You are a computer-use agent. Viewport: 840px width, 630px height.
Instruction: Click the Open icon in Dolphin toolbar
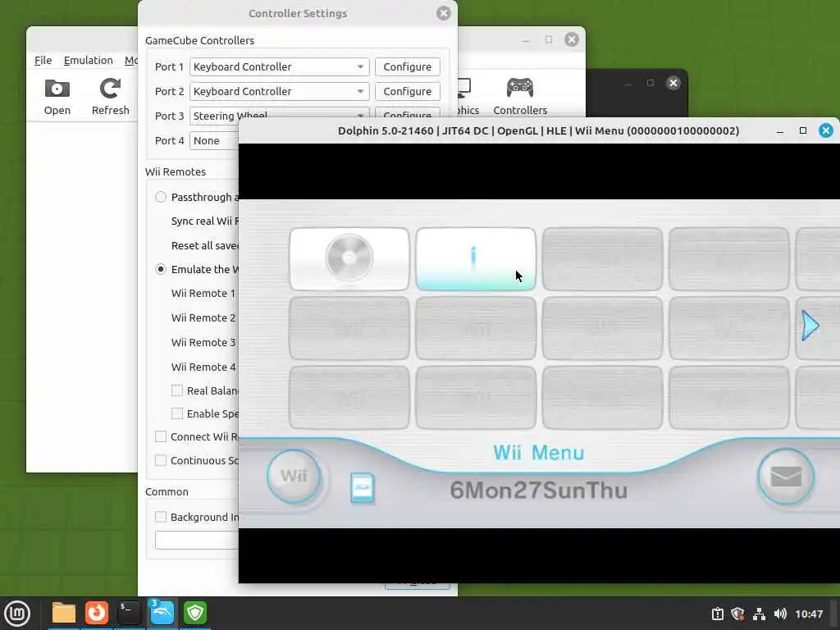click(x=57, y=97)
